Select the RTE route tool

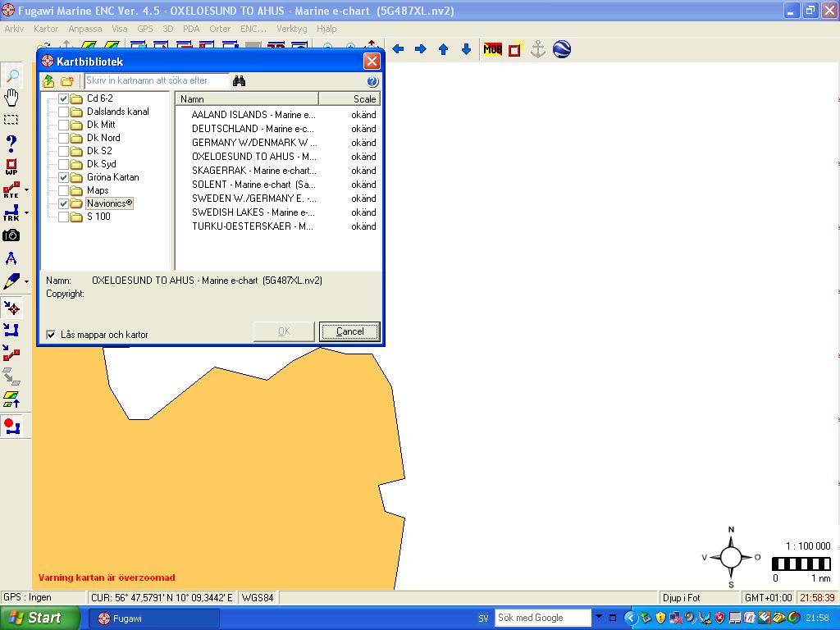[11, 189]
